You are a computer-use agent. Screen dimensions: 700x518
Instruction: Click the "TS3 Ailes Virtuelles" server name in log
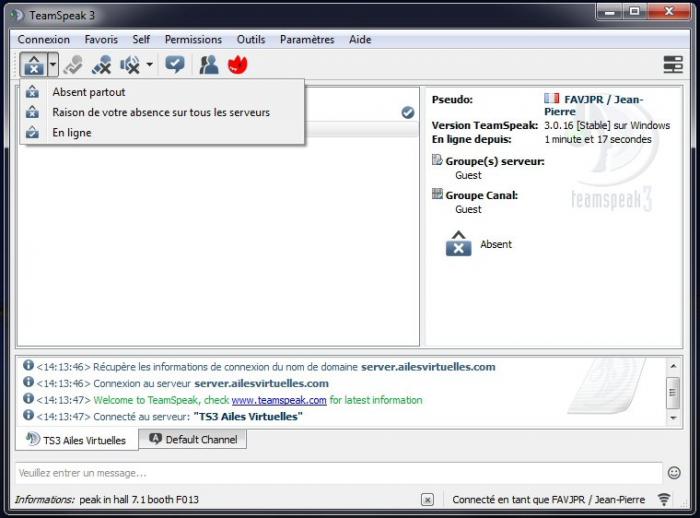[x=248, y=417]
